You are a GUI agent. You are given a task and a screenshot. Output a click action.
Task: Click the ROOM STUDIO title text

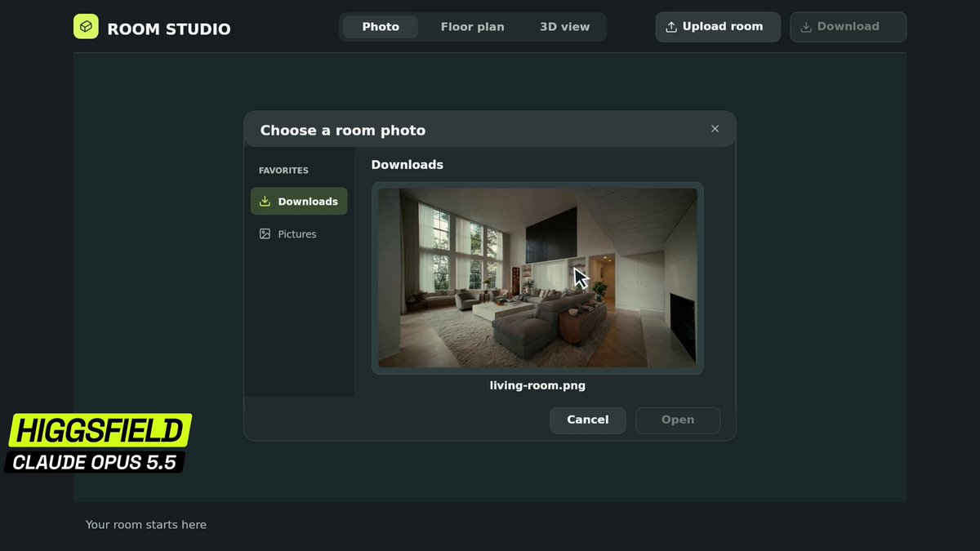(x=169, y=29)
